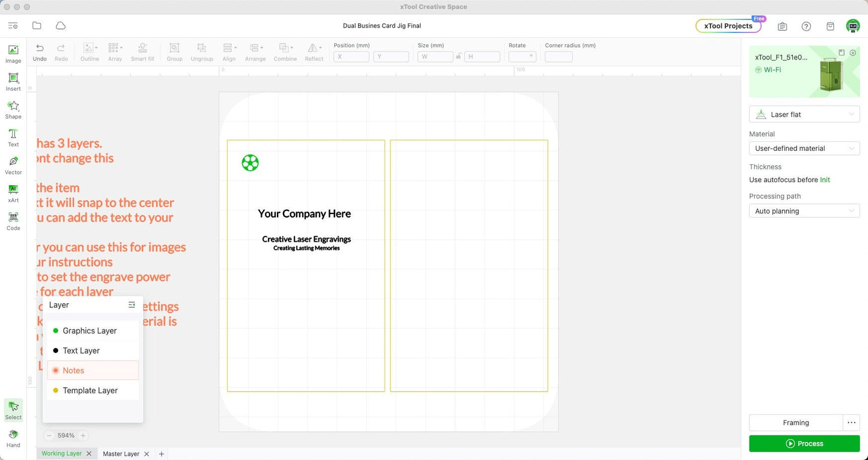
Task: Switch to the Hand pan tool
Action: tap(13, 438)
